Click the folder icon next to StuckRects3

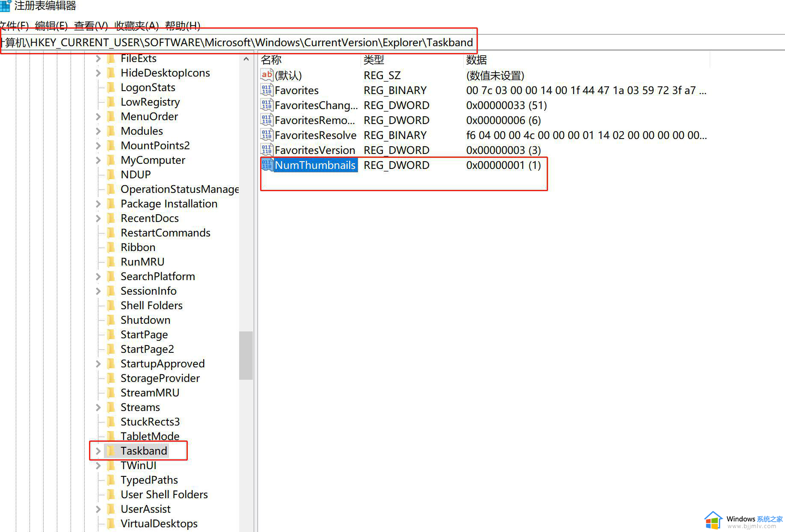point(111,422)
